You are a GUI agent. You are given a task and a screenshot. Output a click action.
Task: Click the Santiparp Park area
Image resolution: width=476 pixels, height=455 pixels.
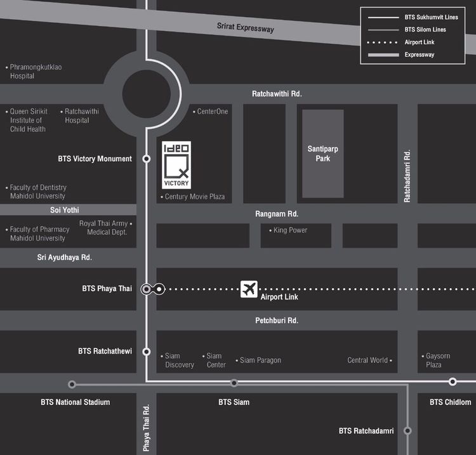(323, 154)
